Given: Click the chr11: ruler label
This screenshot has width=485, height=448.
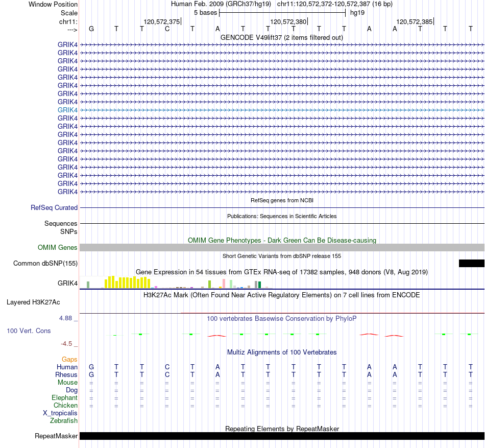Looking at the screenshot, I should (68, 21).
